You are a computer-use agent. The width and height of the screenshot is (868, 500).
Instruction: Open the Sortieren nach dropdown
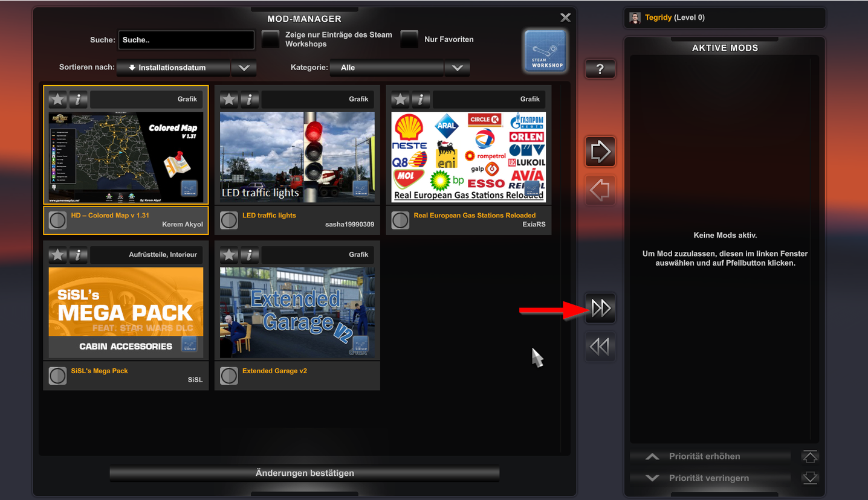pos(244,68)
